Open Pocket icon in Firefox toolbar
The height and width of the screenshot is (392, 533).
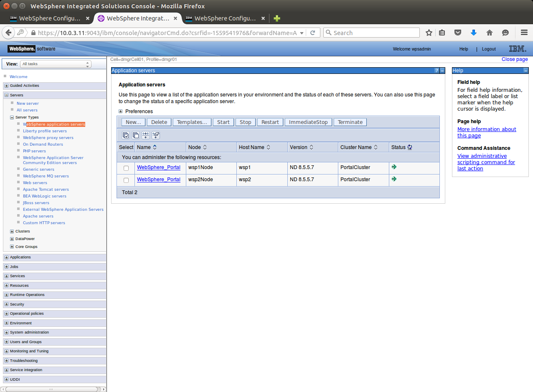coord(458,33)
